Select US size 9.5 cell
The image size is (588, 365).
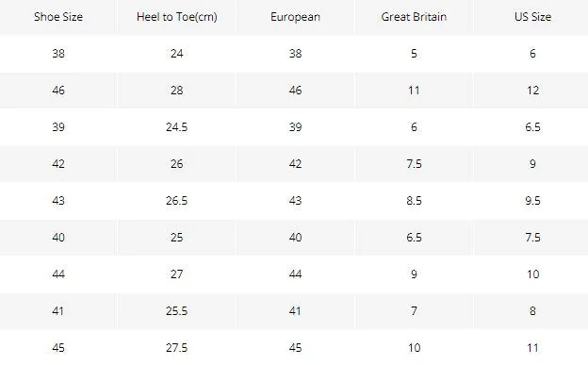pos(532,201)
